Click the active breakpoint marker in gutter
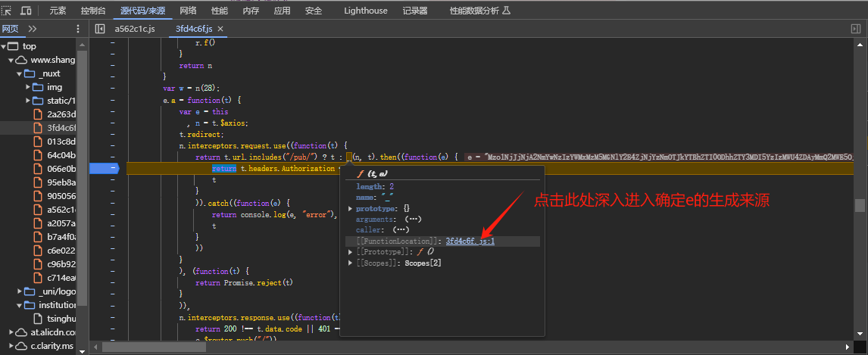Viewport: 868px width, 355px height. [x=104, y=168]
